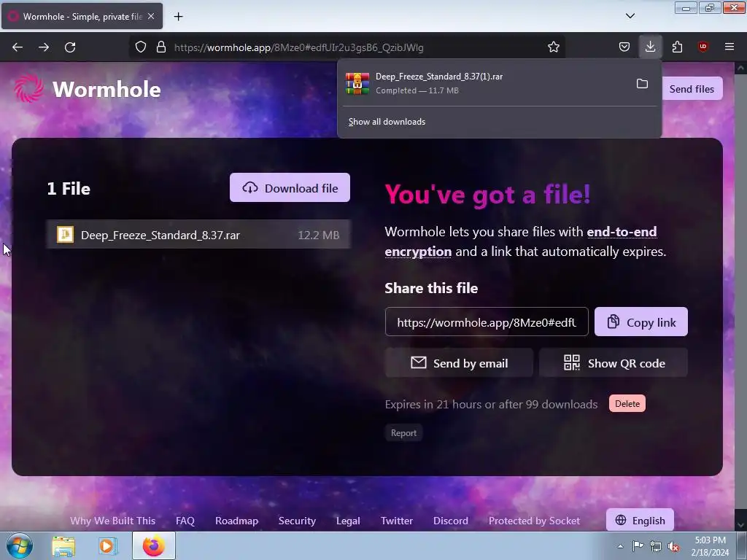Click the page scrollbar up arrow
The image size is (747, 560).
point(741,69)
